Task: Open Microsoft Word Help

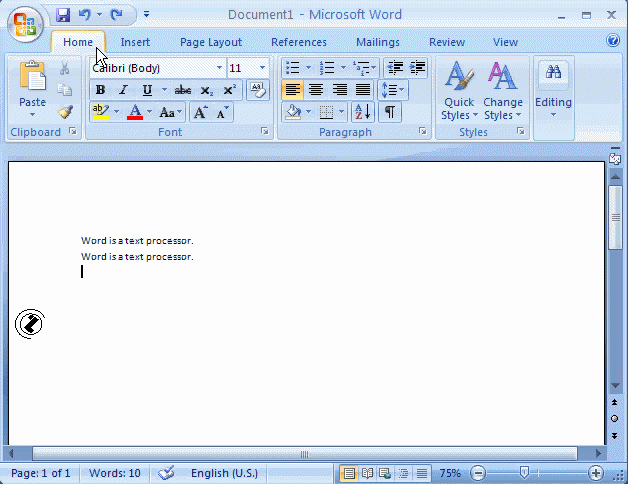Action: [x=613, y=40]
